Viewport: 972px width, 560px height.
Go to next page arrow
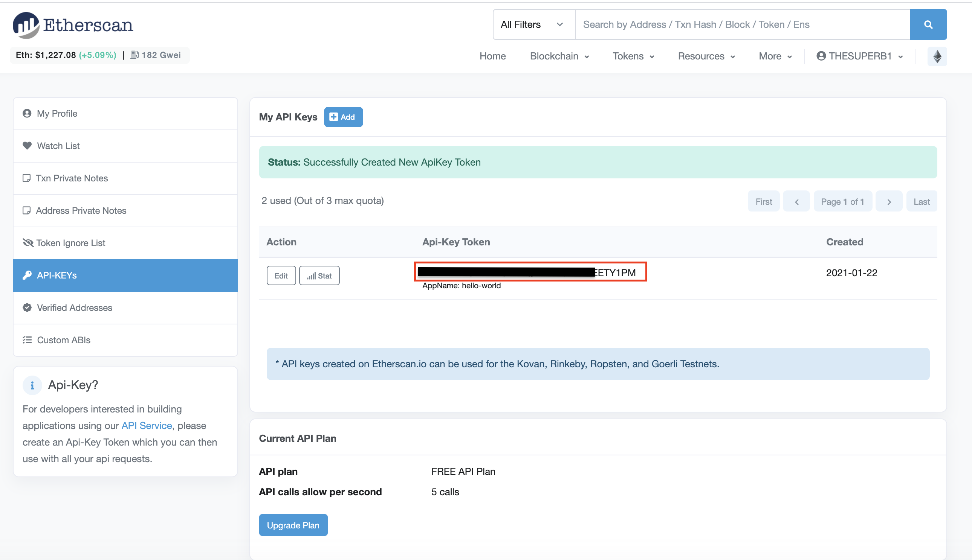889,202
